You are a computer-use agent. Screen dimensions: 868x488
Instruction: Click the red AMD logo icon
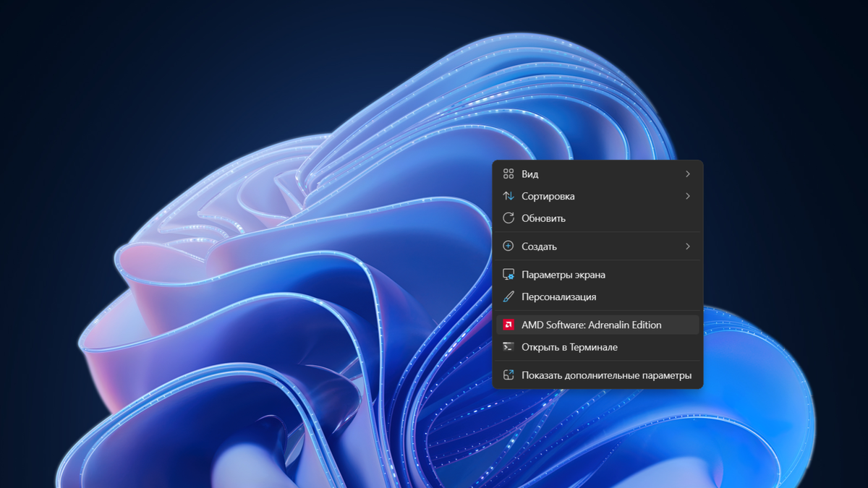pos(509,325)
